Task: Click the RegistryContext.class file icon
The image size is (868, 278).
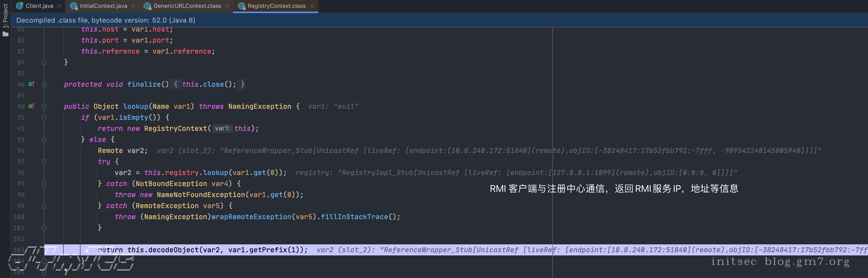Action: coord(241,6)
